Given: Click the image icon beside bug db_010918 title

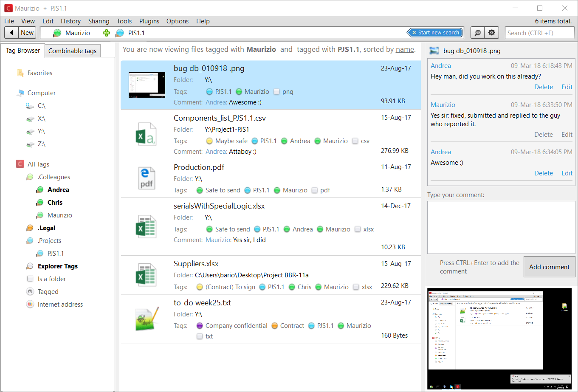Looking at the screenshot, I should [x=434, y=51].
